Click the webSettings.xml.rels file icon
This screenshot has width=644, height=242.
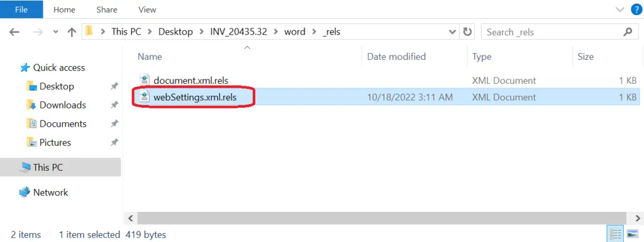click(145, 97)
